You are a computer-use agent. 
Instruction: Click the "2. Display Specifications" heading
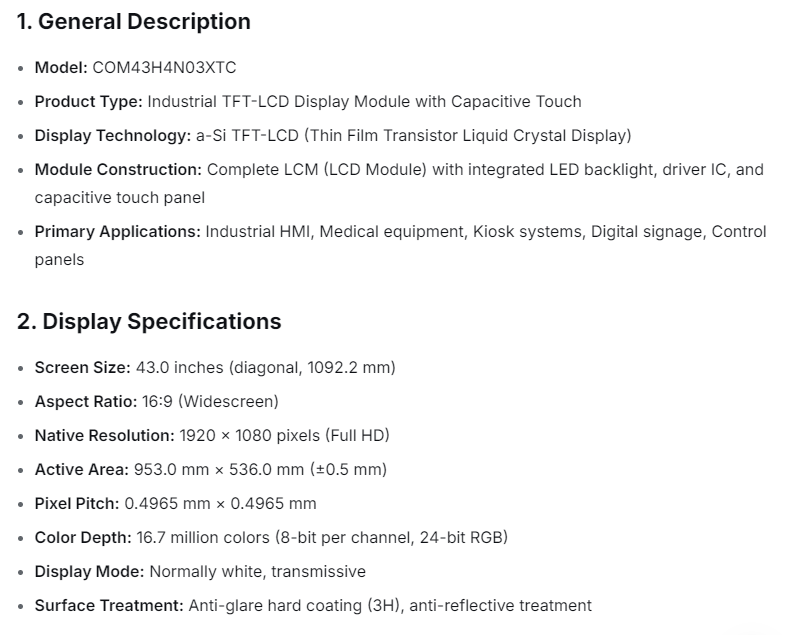point(149,321)
